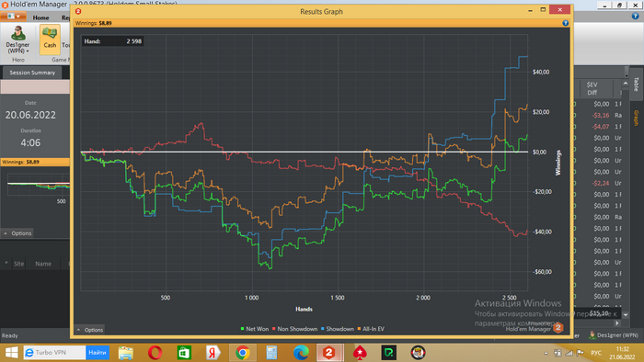Click the horizontal scrollbar right arrow in the table
This screenshot has height=362, width=644.
[616, 323]
